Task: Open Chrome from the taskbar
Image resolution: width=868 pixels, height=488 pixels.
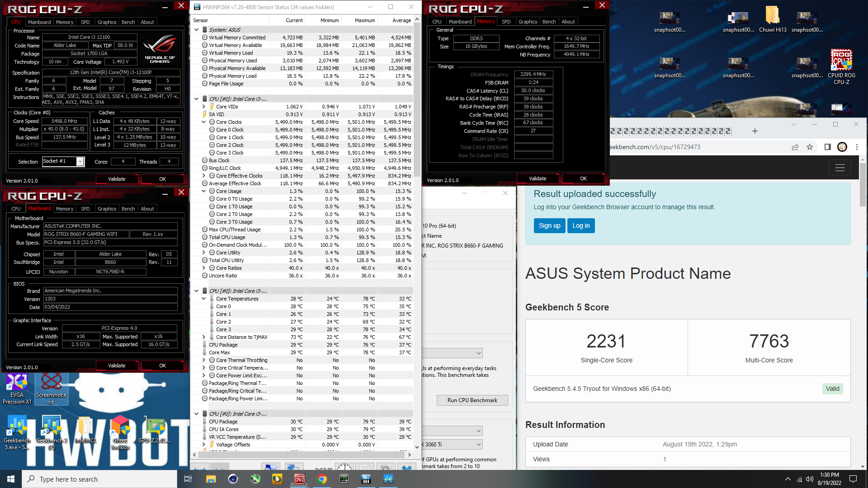Action: click(322, 479)
